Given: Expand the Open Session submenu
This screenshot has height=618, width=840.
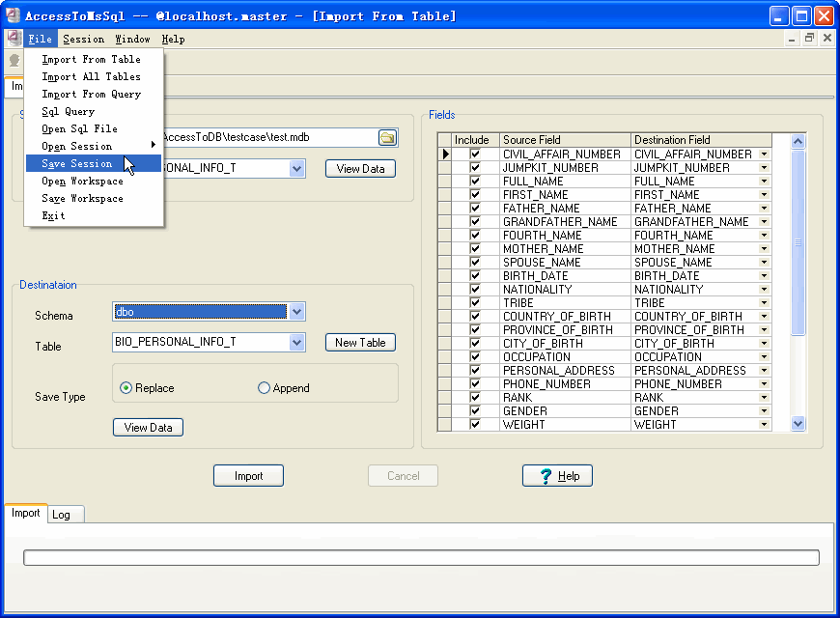Looking at the screenshot, I should click(94, 147).
